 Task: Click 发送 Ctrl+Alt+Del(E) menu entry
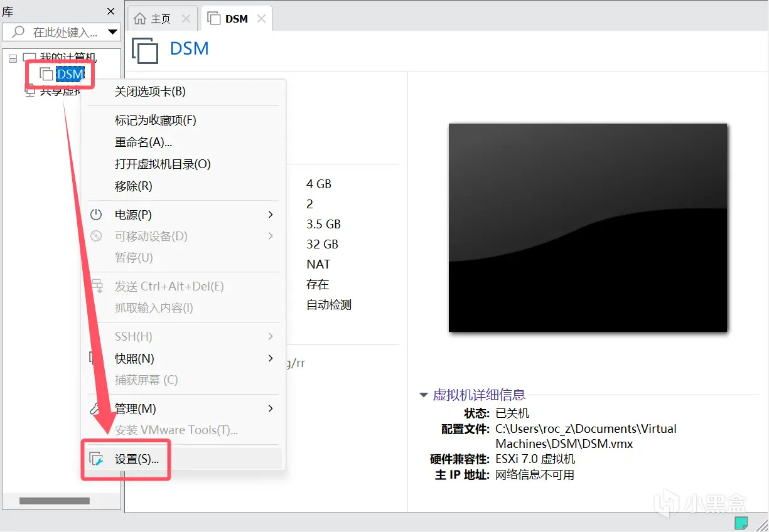[183, 286]
